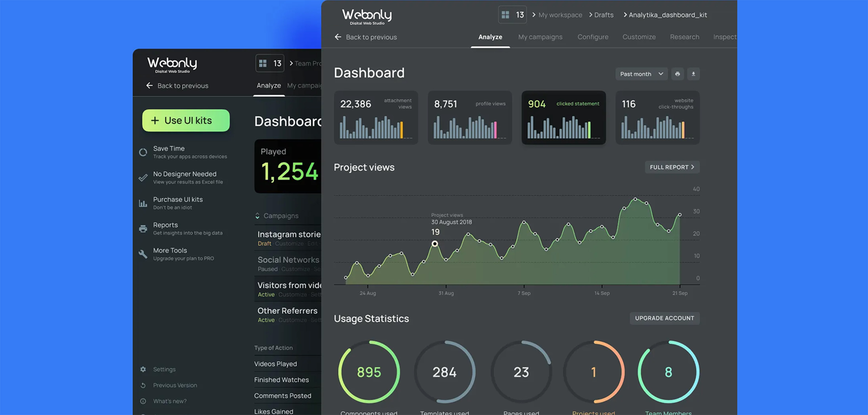Click the print icon beside Past month
Screen dimensions: 868x415
point(677,74)
